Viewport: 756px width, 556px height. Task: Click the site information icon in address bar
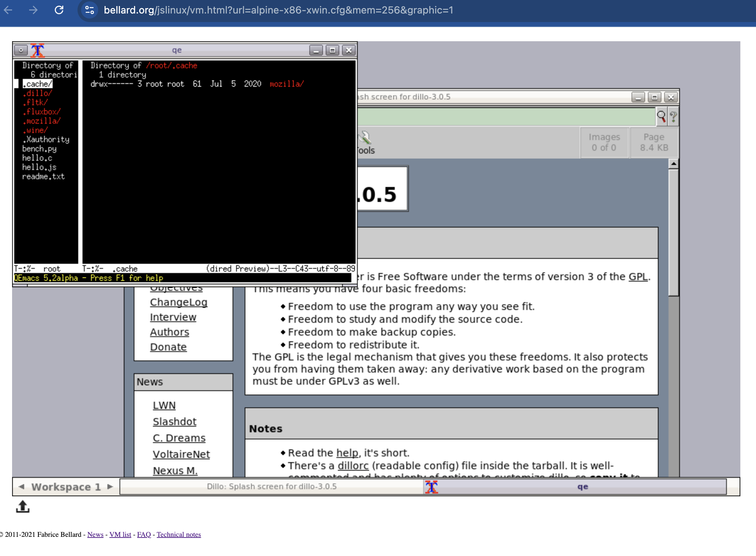(89, 10)
